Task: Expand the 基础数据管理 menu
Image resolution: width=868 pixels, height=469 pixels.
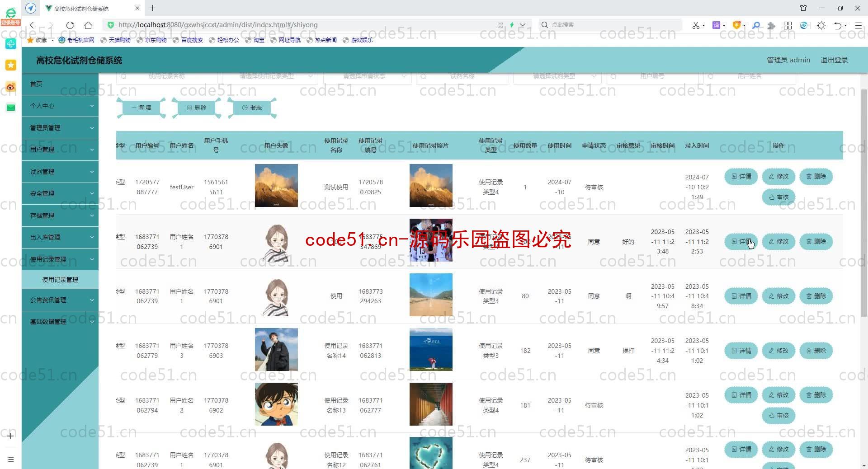Action: point(60,322)
